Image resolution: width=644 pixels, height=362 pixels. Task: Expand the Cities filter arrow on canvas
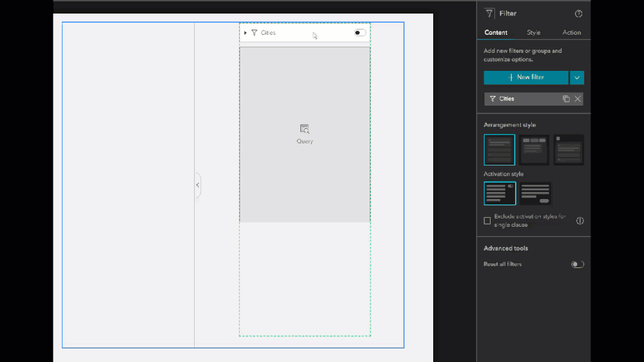(x=245, y=33)
